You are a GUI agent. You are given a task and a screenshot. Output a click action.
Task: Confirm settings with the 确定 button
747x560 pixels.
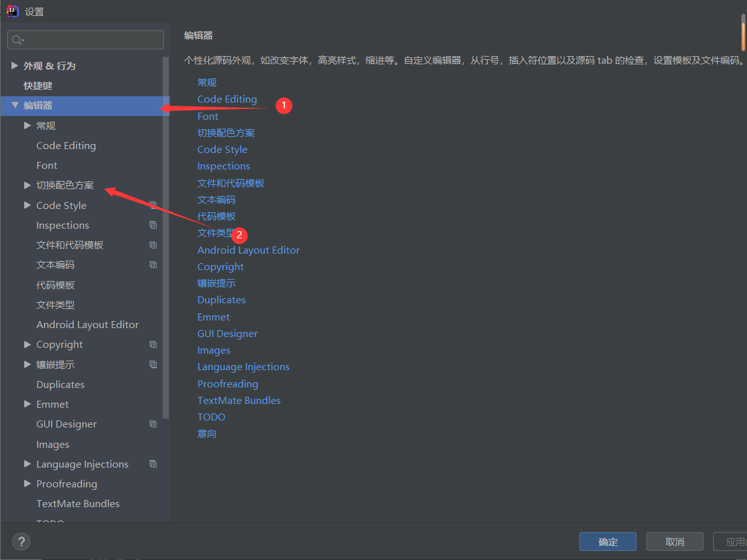point(608,542)
